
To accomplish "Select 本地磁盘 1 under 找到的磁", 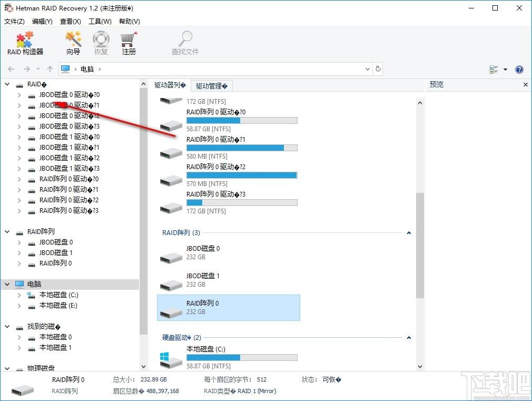I will click(55, 348).
